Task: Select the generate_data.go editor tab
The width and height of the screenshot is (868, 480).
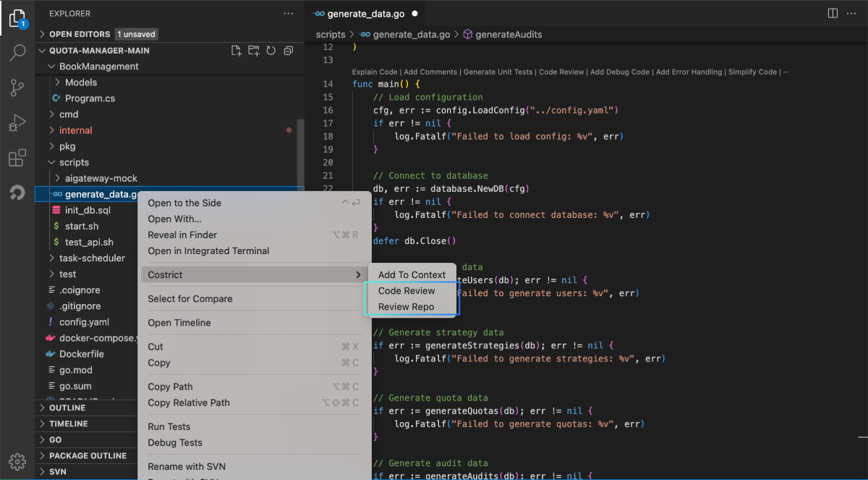Action: coord(365,14)
